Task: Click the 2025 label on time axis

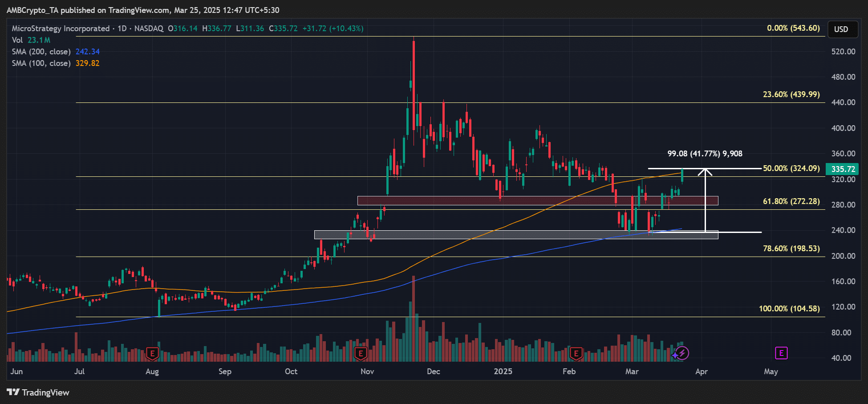Action: [x=503, y=371]
